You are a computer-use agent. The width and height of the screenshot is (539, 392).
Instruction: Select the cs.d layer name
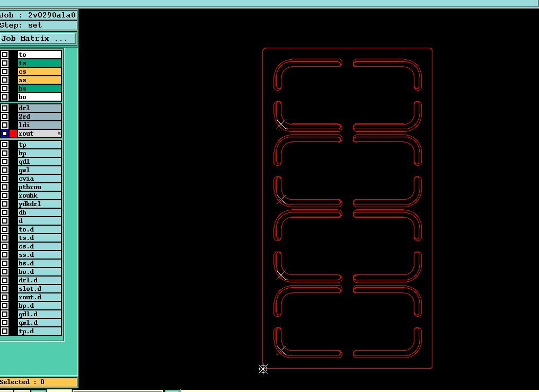(x=40, y=246)
